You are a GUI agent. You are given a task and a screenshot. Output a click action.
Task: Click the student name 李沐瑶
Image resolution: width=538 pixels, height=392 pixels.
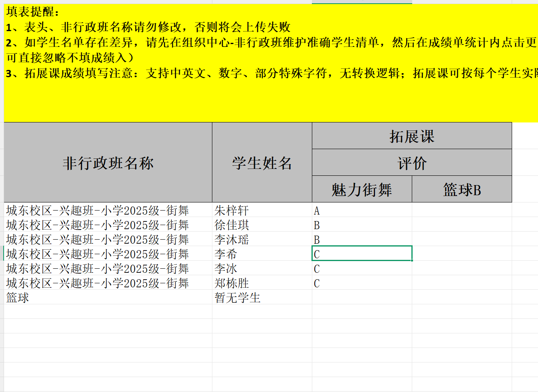tap(232, 239)
